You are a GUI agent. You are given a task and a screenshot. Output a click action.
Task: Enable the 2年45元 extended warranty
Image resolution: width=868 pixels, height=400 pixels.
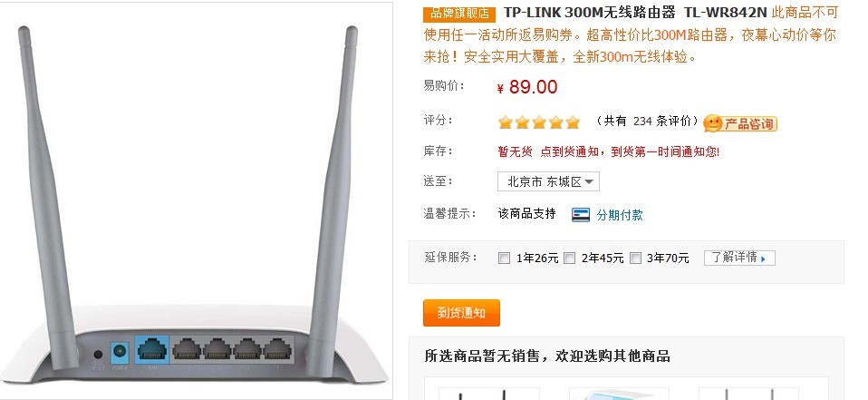tap(569, 258)
